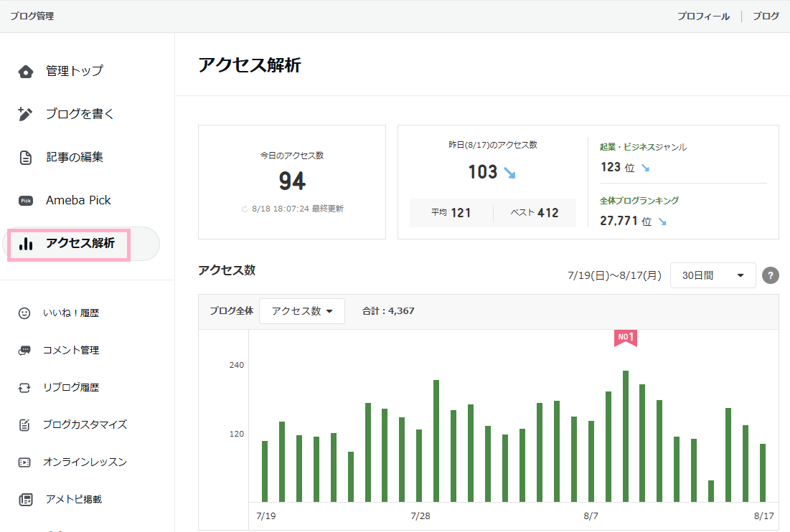
Task: Select アクセス解析 sidebar item
Action: pyautogui.click(x=80, y=244)
